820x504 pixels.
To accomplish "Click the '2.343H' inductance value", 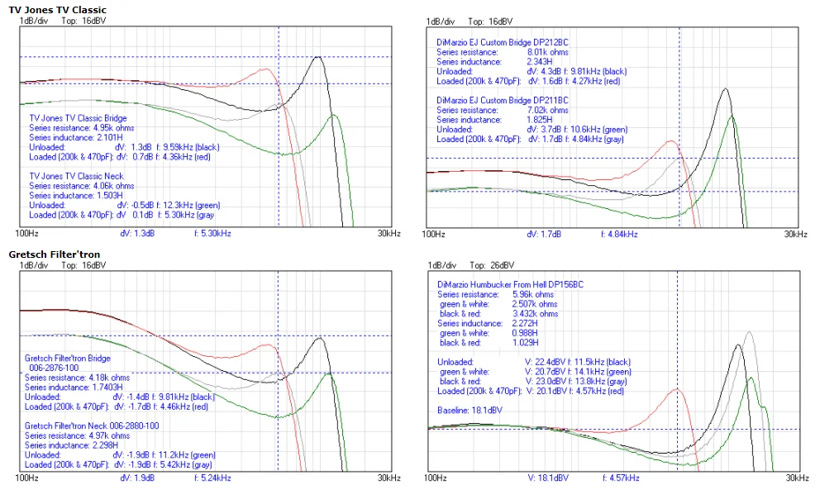I will (540, 62).
